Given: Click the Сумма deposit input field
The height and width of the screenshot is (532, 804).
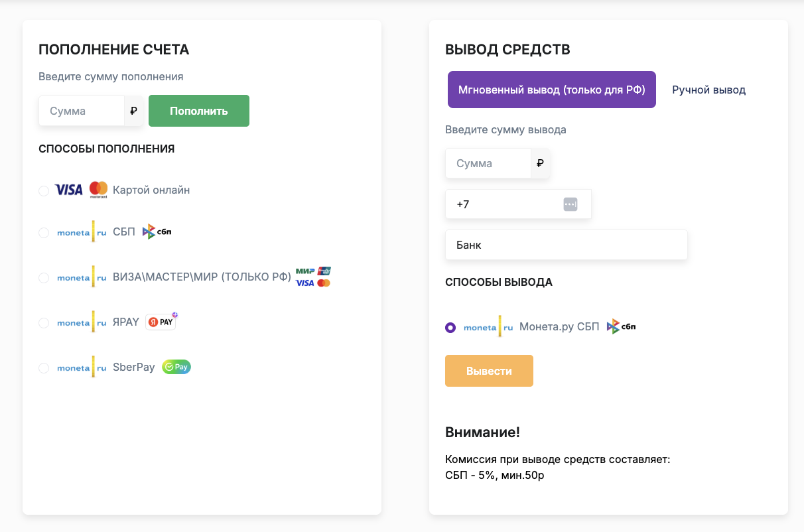Looking at the screenshot, I should pos(80,110).
